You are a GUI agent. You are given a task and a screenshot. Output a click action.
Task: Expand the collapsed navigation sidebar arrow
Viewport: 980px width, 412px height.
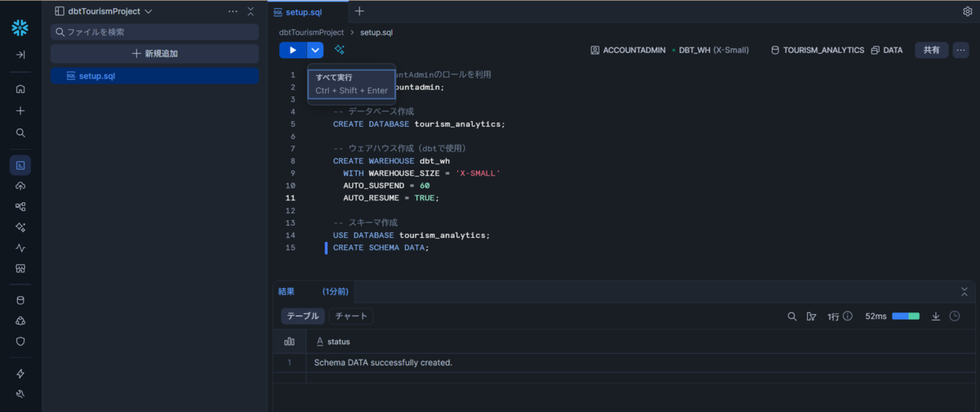[x=20, y=55]
